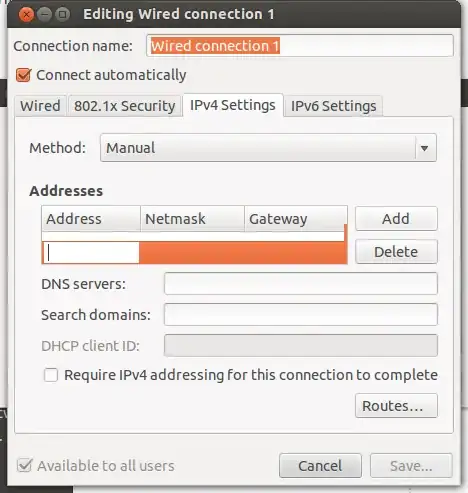Maximize the Editing Wired connection dialog
The image size is (468, 493).
click(x=62, y=14)
